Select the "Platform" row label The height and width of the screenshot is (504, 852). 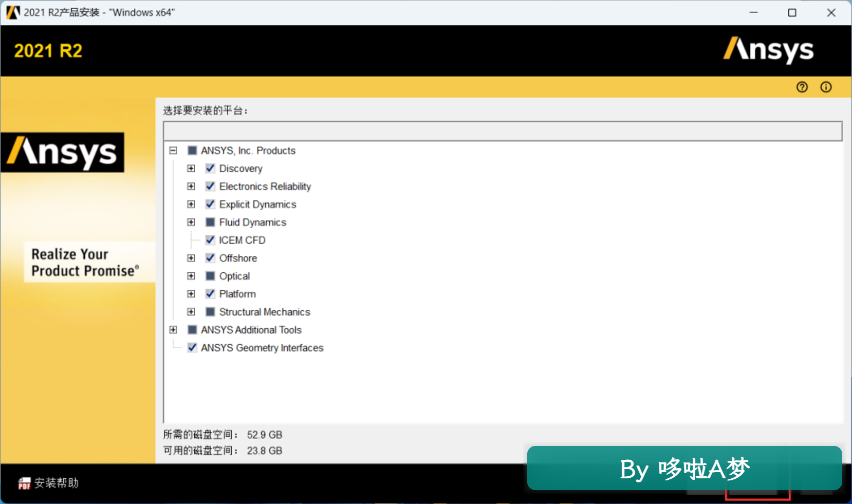point(237,294)
